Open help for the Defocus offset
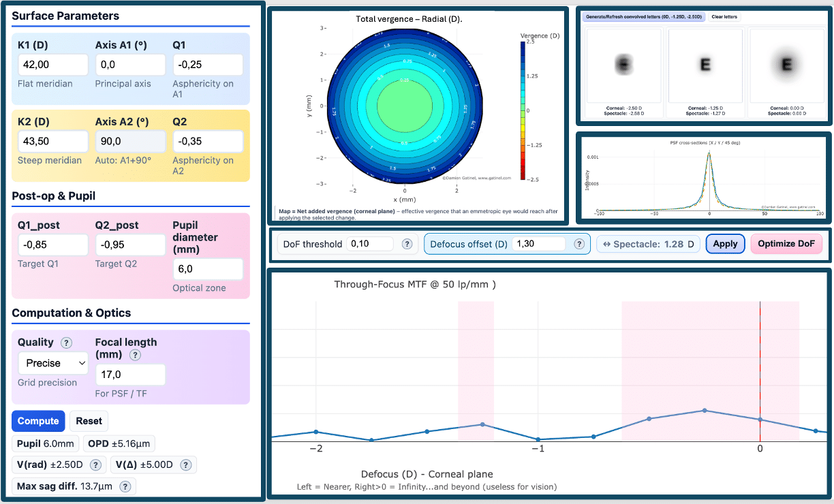The width and height of the screenshot is (834, 504). tap(579, 244)
